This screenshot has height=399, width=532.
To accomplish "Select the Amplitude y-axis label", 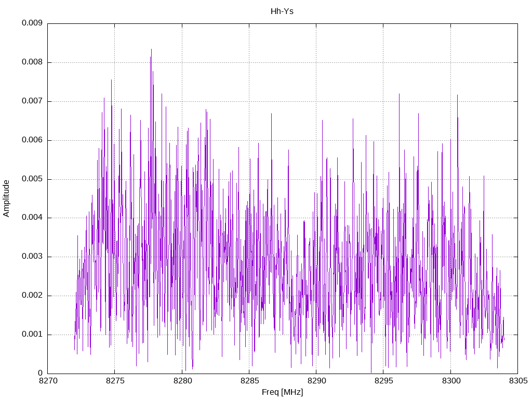I will [x=6, y=198].
